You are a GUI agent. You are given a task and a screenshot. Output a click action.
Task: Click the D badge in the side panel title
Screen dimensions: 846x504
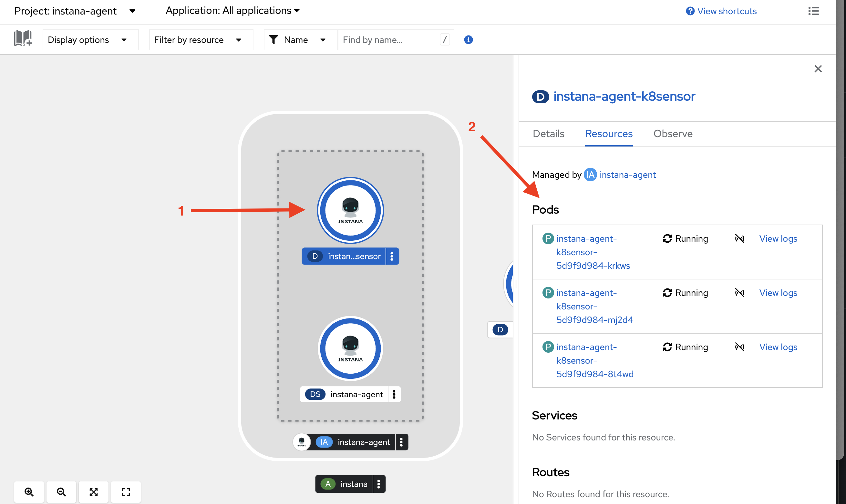point(541,97)
